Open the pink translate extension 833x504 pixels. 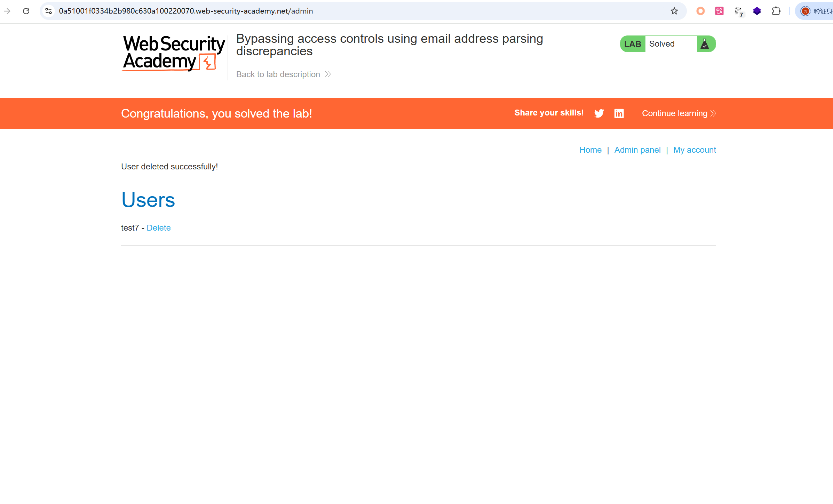(x=719, y=11)
